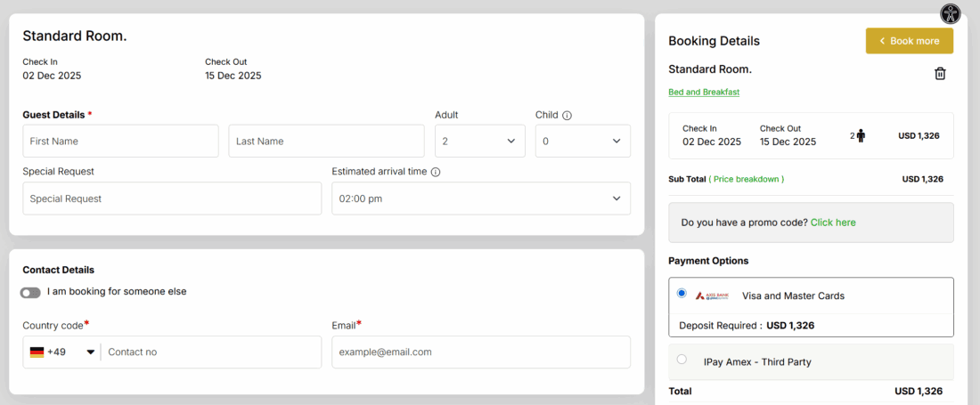Click the promo code 'Click here' link
The height and width of the screenshot is (405, 980).
click(x=833, y=223)
